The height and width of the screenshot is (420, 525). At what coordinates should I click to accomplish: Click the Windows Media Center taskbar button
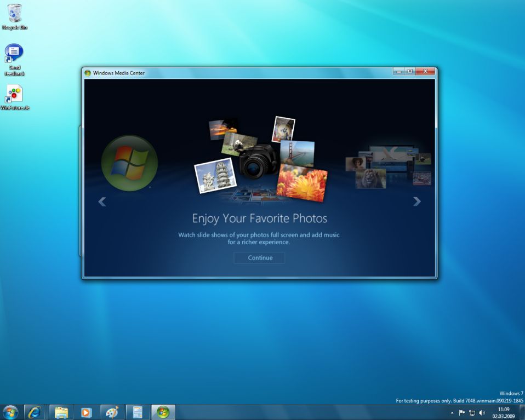pyautogui.click(x=163, y=412)
